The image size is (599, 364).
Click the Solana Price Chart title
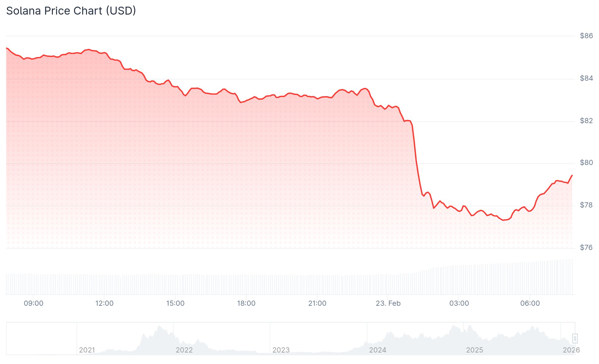click(71, 11)
